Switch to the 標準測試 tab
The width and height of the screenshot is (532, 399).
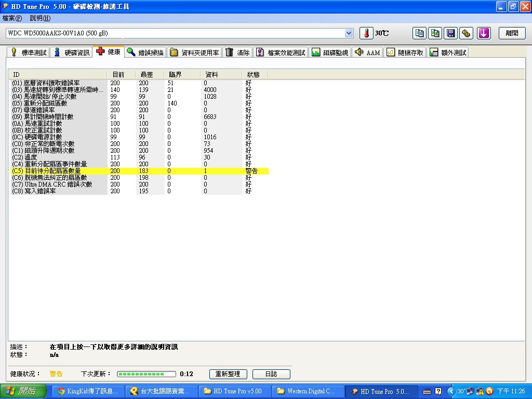[29, 52]
